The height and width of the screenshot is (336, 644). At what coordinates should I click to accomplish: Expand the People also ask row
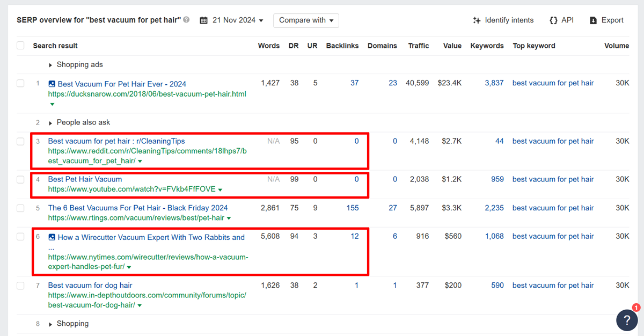pyautogui.click(x=79, y=122)
